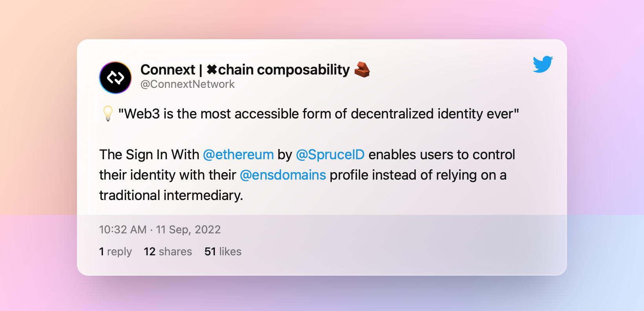Click the ✖ symbol in display name

pos(212,70)
